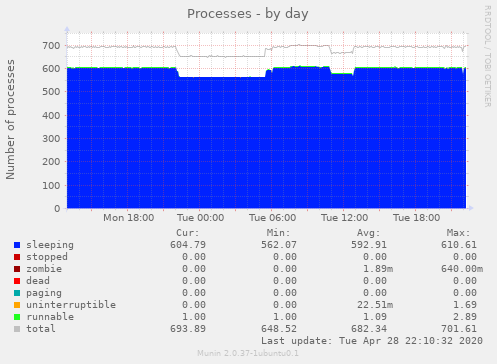This screenshot has width=497, height=364.
Task: Click the 600 y-axis tick label
Action: click(51, 69)
